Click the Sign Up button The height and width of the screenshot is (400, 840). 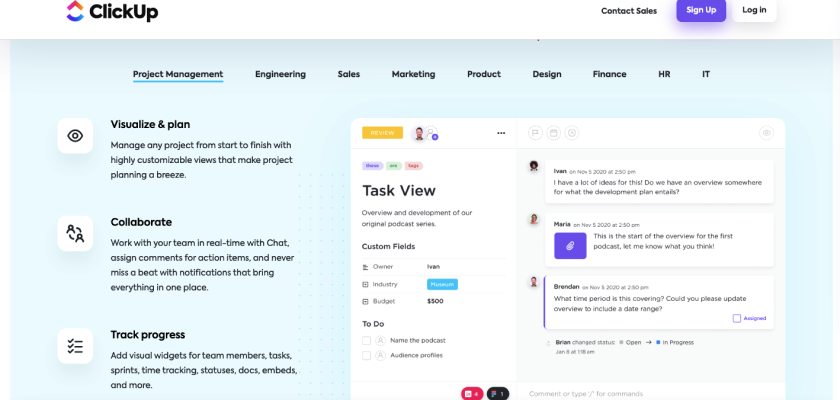point(701,11)
